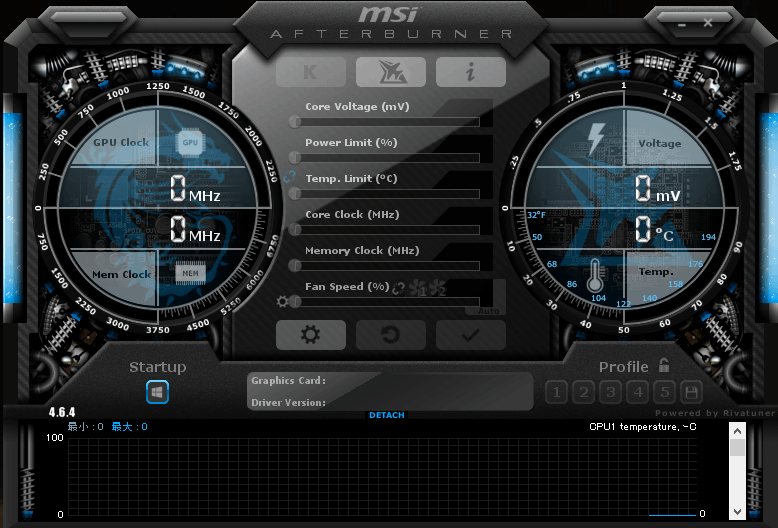Viewport: 778px width, 528px height.
Task: Click the Mem Clock gauge label
Action: click(x=122, y=274)
